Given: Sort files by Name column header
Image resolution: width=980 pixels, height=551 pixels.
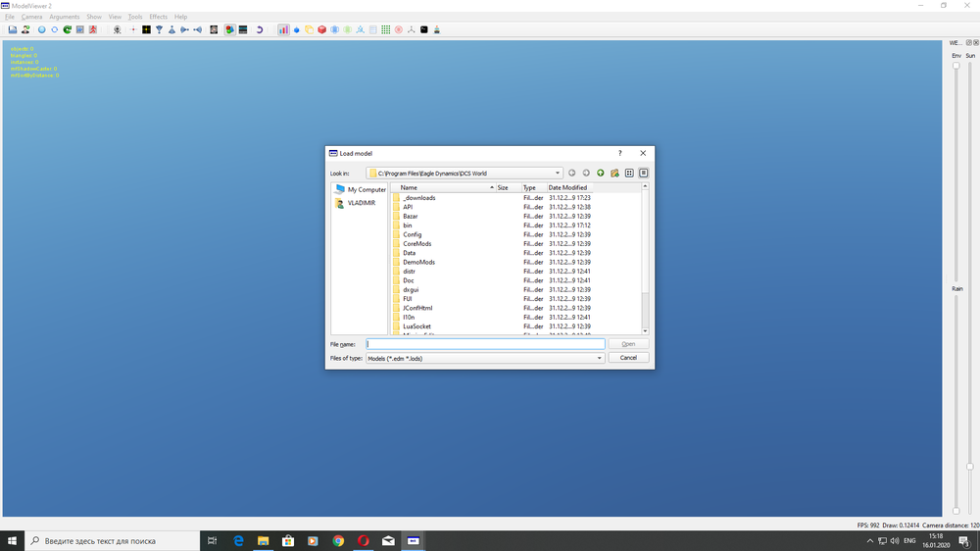Looking at the screenshot, I should tap(443, 187).
